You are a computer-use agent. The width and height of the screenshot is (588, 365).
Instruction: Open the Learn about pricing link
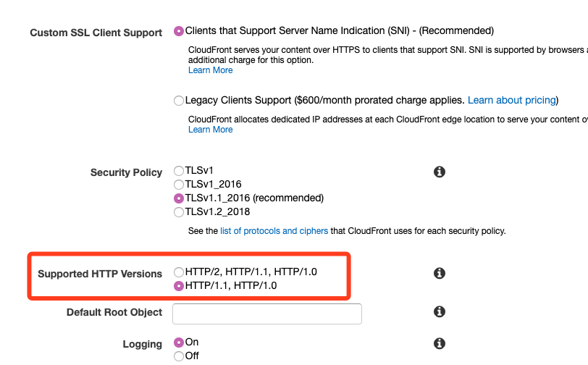point(512,100)
